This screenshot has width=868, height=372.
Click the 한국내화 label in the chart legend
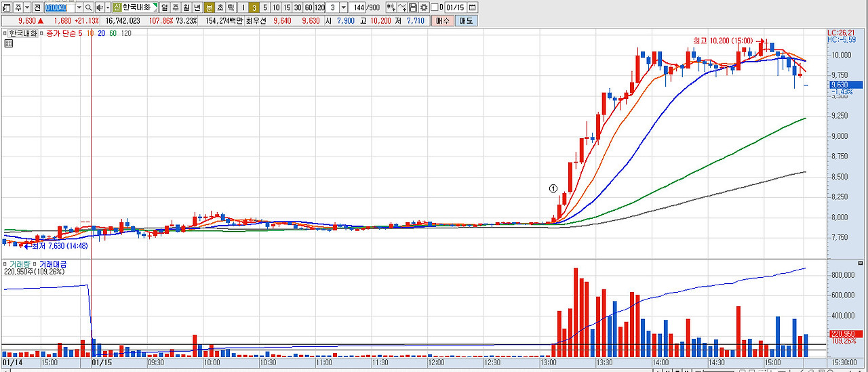[x=24, y=33]
